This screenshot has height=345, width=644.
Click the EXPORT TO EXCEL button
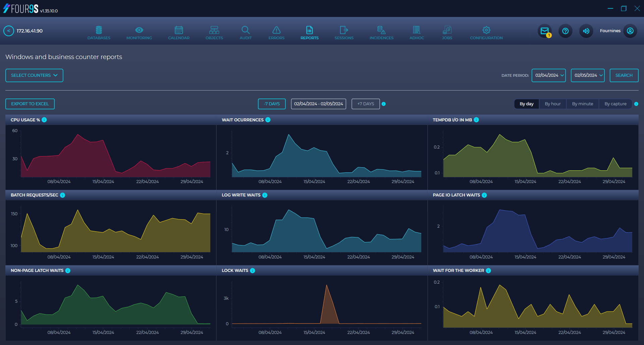[30, 104]
